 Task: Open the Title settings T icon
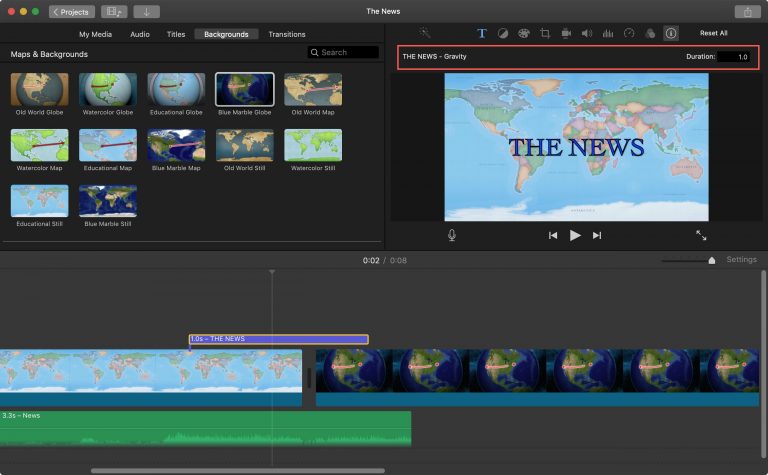tap(481, 33)
